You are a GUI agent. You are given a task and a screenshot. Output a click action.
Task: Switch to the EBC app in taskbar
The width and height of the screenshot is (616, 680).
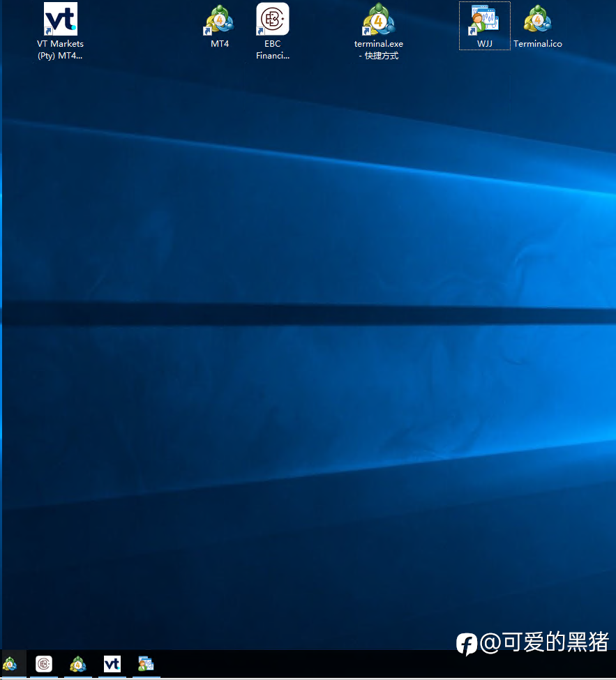tap(44, 664)
